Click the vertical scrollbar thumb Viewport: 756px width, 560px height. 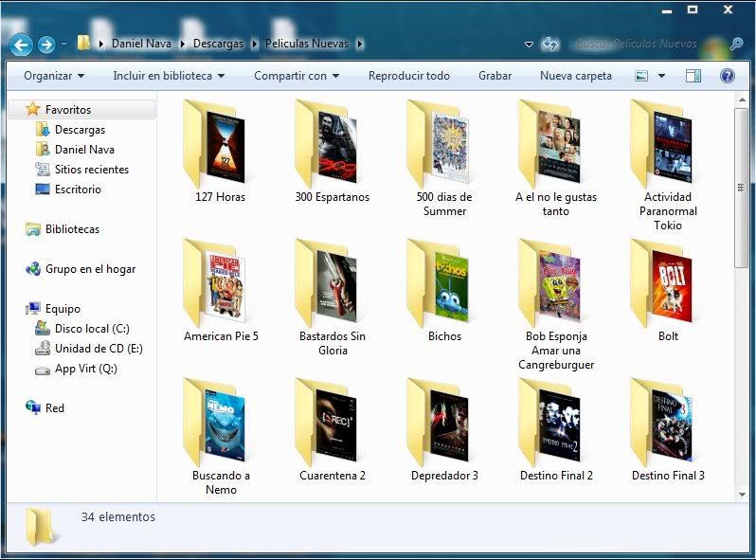tap(742, 188)
